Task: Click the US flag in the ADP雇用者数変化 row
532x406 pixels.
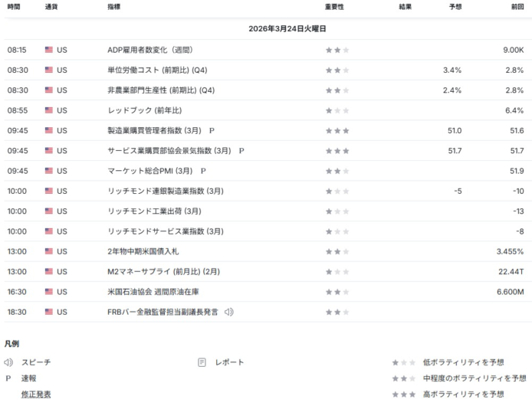Action: [49, 50]
